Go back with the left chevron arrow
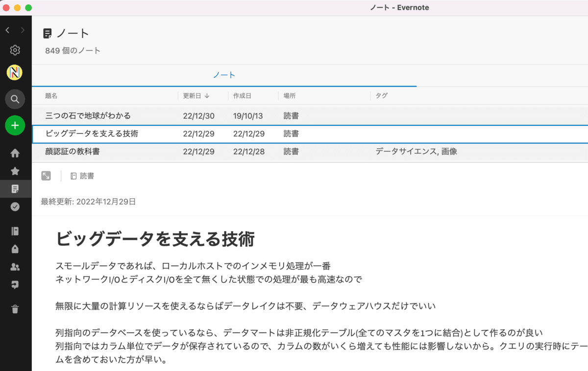 coord(7,30)
